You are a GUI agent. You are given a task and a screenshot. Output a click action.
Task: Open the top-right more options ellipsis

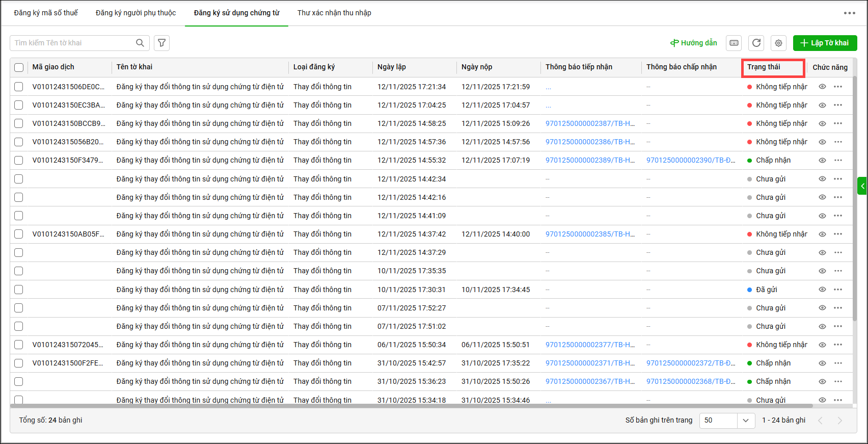point(850,13)
